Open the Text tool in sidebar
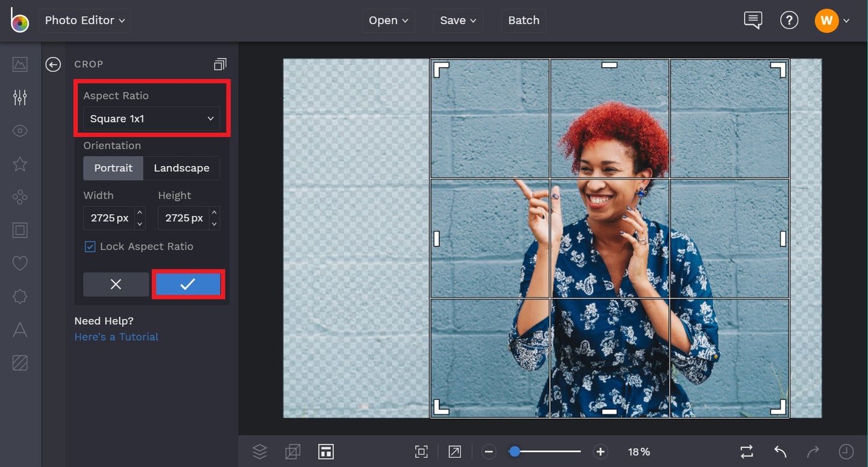This screenshot has height=467, width=868. coord(20,330)
